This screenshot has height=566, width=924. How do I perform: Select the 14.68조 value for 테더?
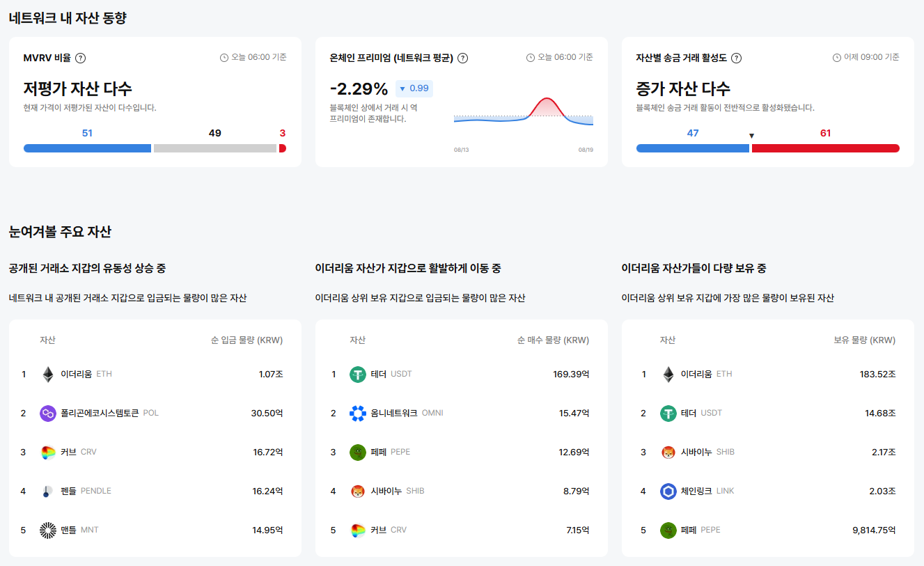881,414
